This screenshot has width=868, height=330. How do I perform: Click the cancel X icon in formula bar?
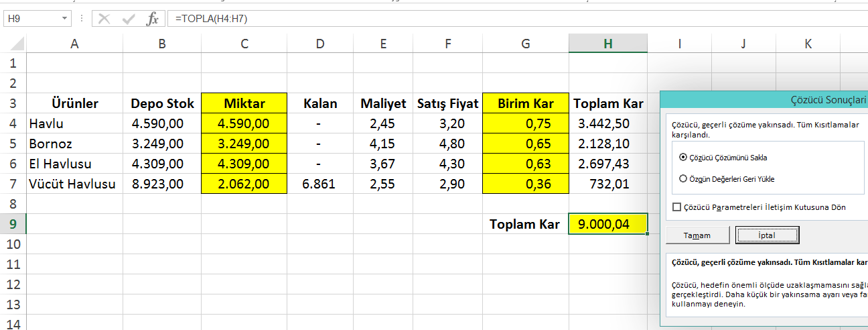(x=104, y=19)
